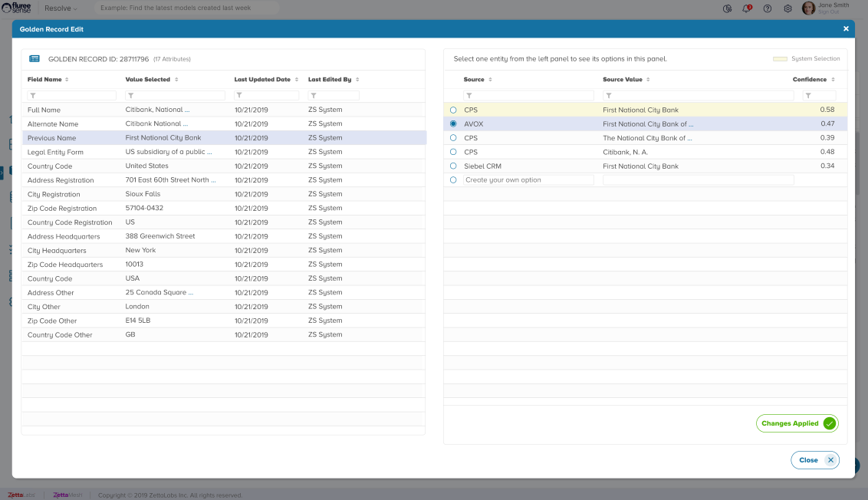Click the help question mark icon
868x500 pixels.
(x=768, y=8)
